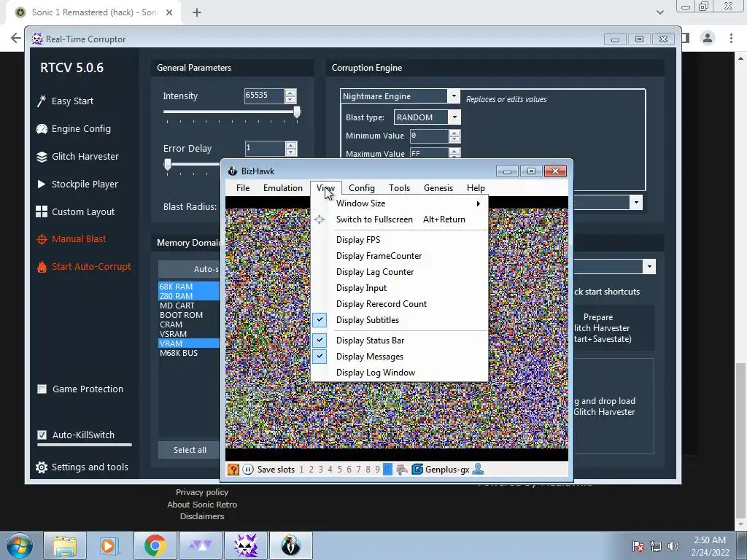
Task: Open the dropdown above quick start shortcuts
Action: [649, 267]
